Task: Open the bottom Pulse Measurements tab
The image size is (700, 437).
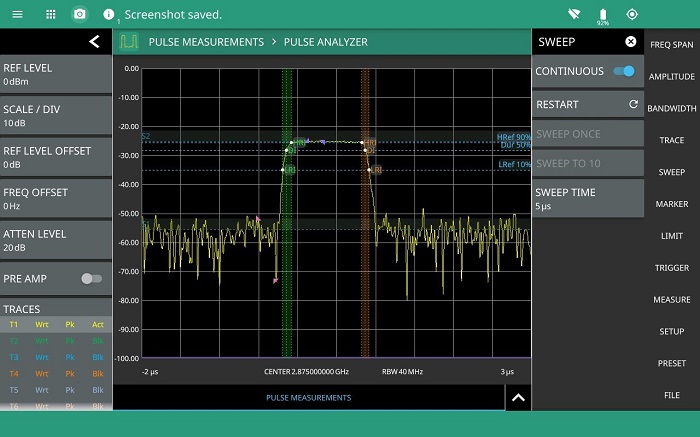Action: coord(308,397)
